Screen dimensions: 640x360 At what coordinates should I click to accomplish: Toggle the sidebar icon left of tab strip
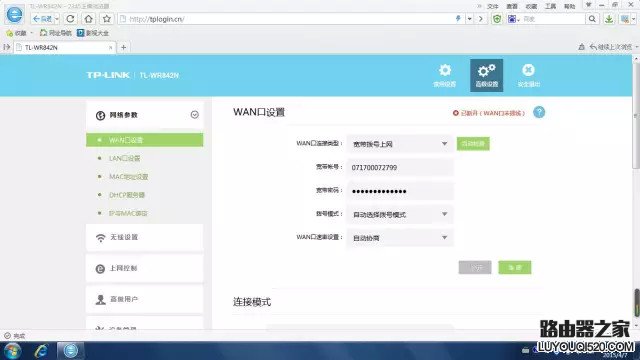(7, 47)
